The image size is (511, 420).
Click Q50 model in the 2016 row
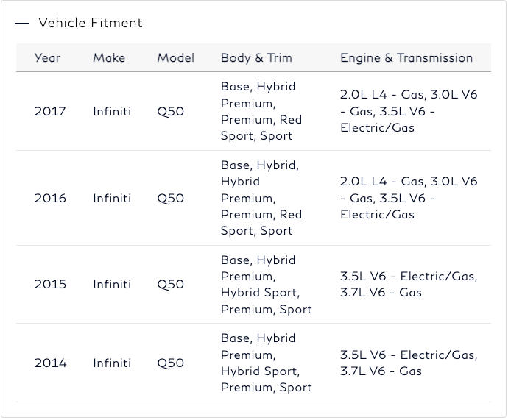(171, 199)
